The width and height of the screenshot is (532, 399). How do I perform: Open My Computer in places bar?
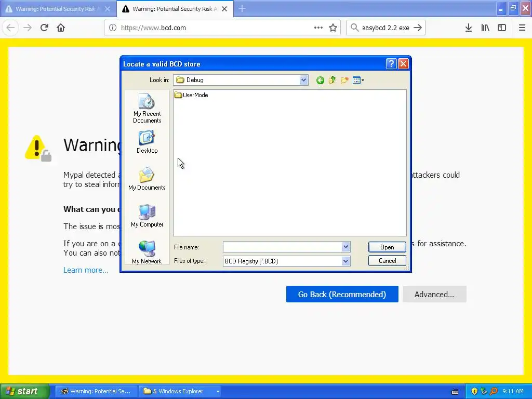click(x=147, y=216)
